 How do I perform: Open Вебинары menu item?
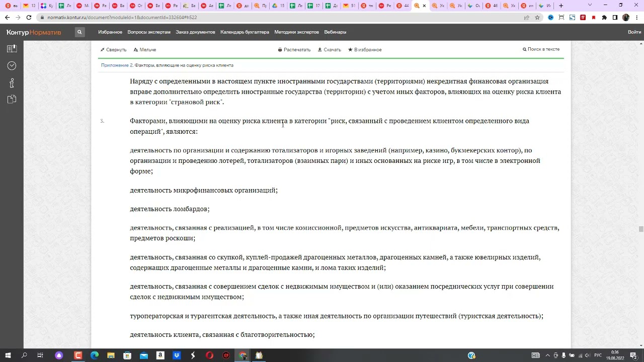[335, 32]
